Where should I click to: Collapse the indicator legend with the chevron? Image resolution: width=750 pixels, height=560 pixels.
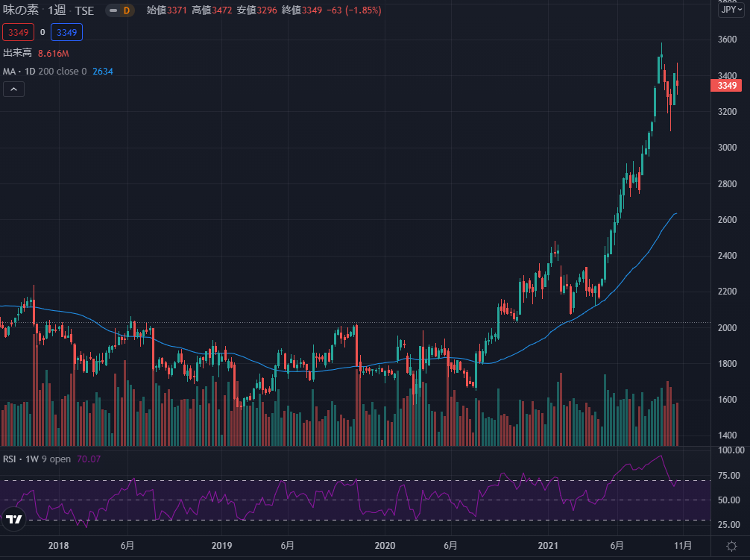click(x=14, y=89)
